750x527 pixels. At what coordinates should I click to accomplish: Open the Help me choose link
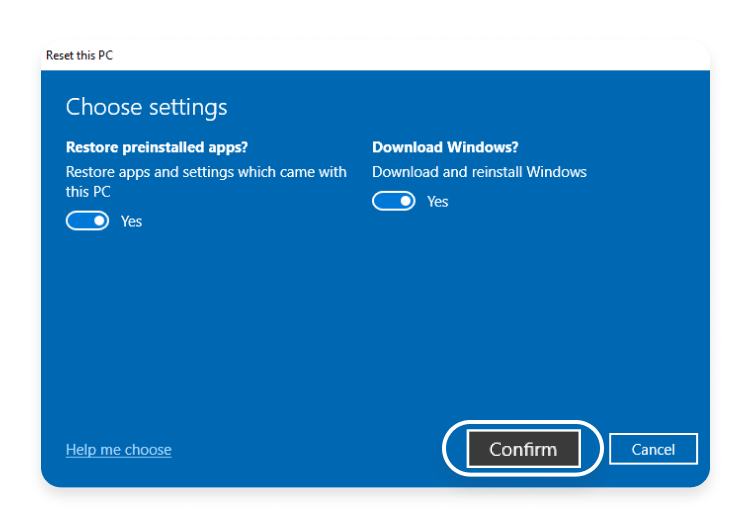119,450
